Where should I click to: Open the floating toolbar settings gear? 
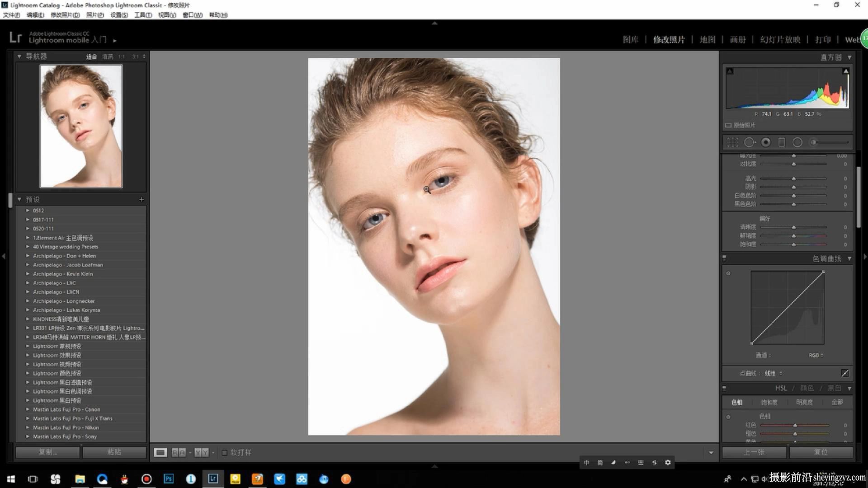668,462
